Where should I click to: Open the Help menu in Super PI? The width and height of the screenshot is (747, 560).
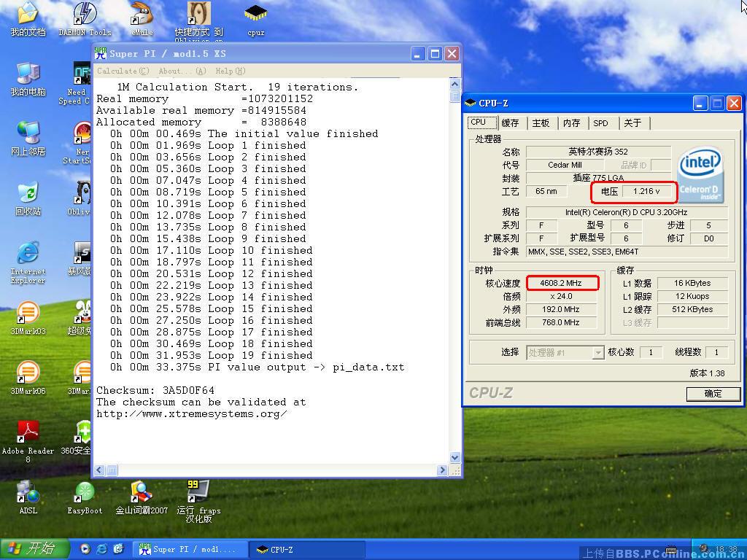pos(230,71)
